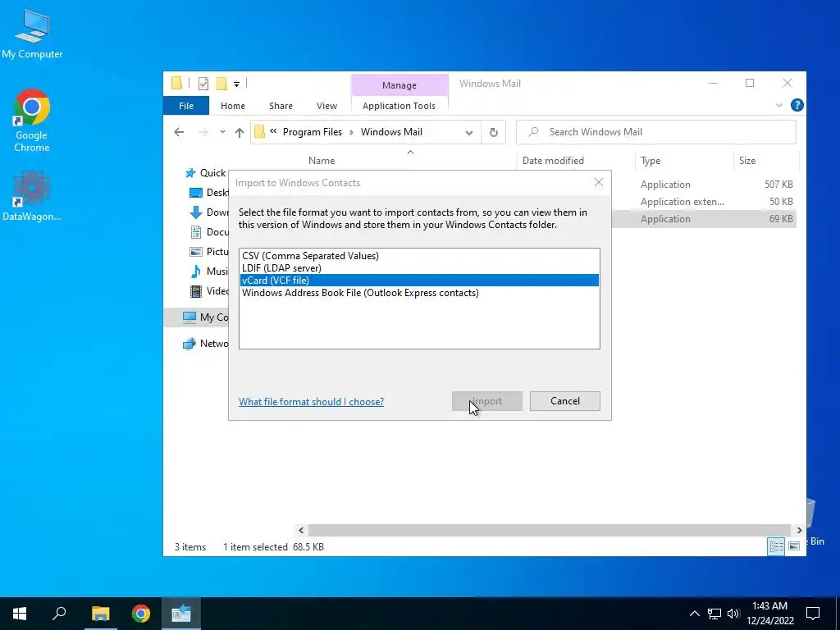Select vCard (VCF file) format
Image resolution: width=840 pixels, height=630 pixels.
[419, 281]
